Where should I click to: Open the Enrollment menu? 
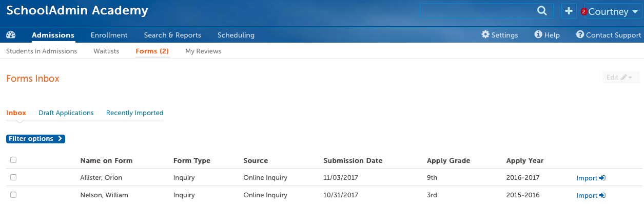[x=109, y=35]
